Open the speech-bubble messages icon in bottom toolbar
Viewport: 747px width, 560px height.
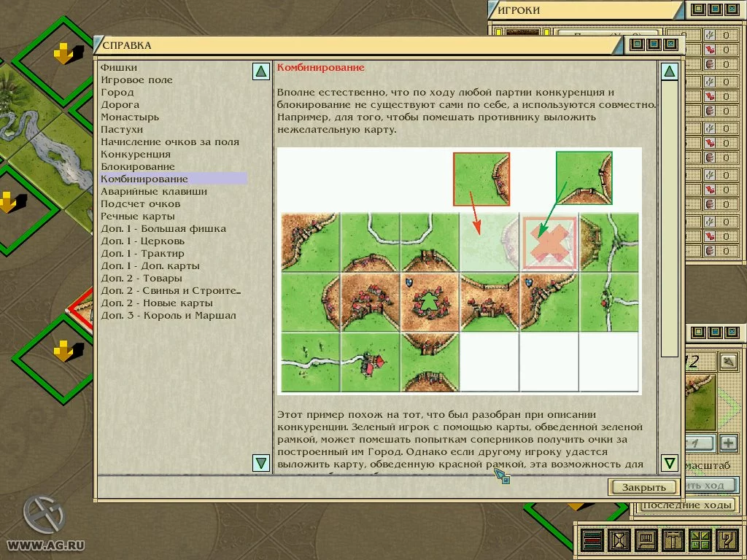click(646, 541)
